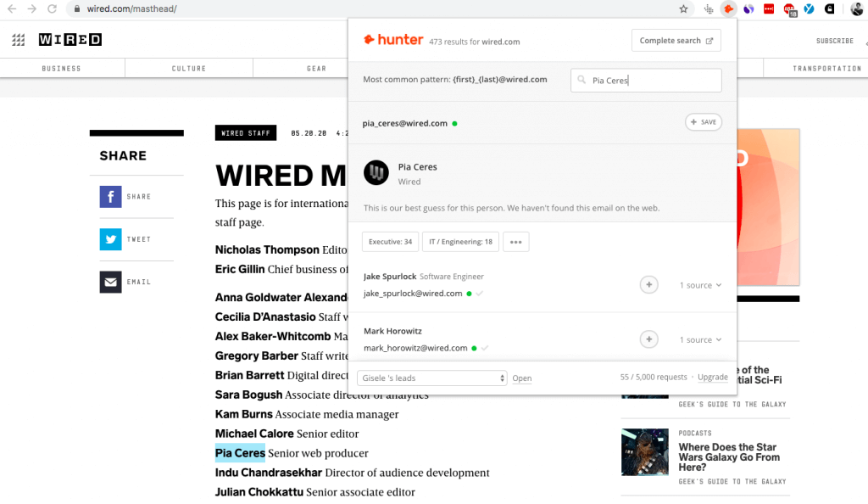Click Jake Spurlock's name in Hunter results
This screenshot has height=504, width=868.
(390, 277)
